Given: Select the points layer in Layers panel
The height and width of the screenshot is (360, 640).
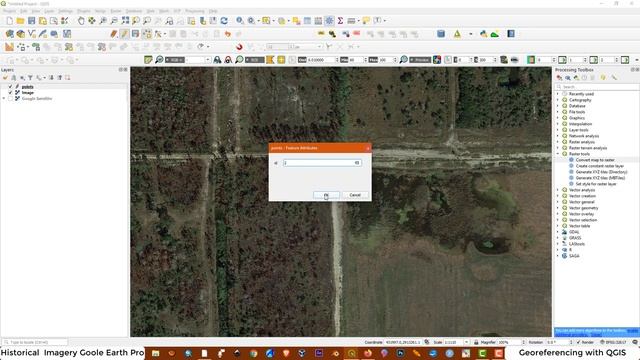Looking at the screenshot, I should click(27, 87).
